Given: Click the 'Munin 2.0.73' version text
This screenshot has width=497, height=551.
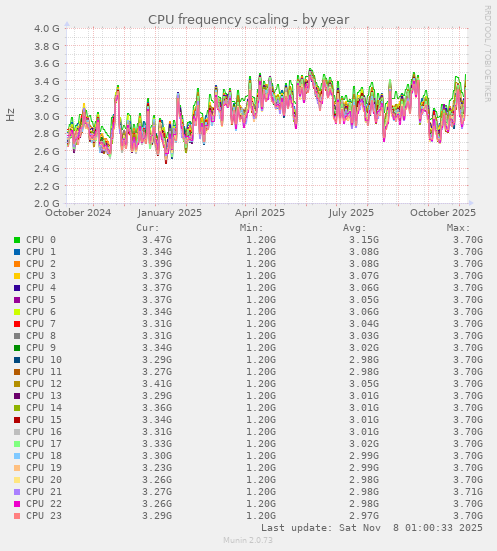Looking at the screenshot, I should 248,540.
